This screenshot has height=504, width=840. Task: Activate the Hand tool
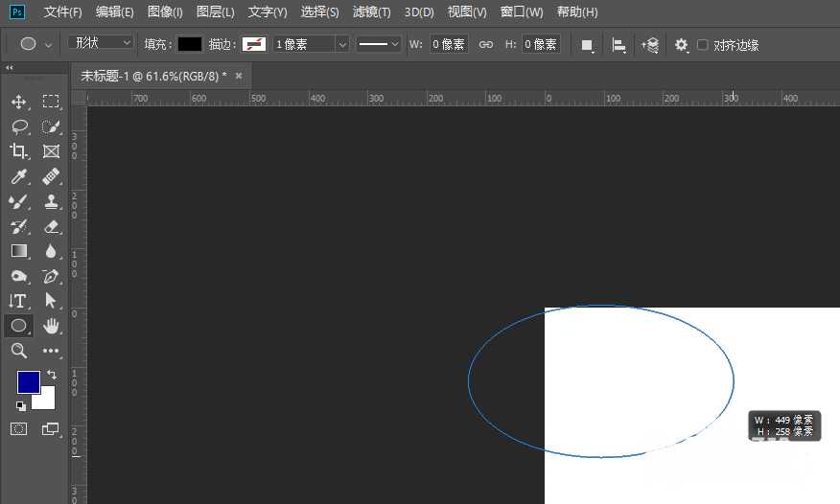51,326
